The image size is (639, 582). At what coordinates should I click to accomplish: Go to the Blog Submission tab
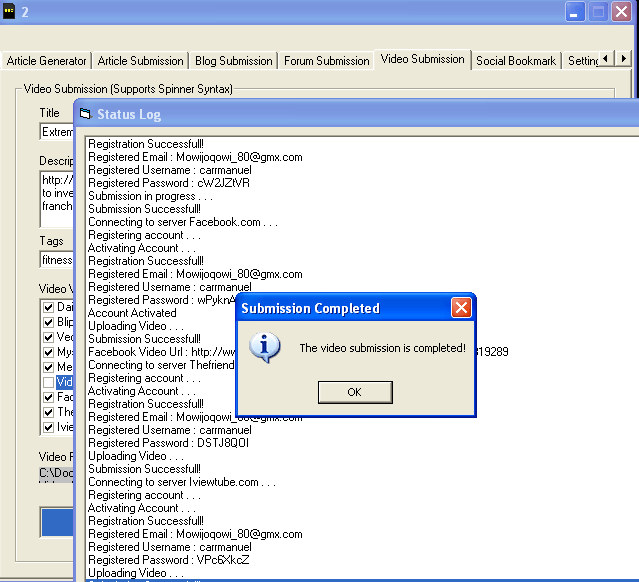(x=234, y=61)
